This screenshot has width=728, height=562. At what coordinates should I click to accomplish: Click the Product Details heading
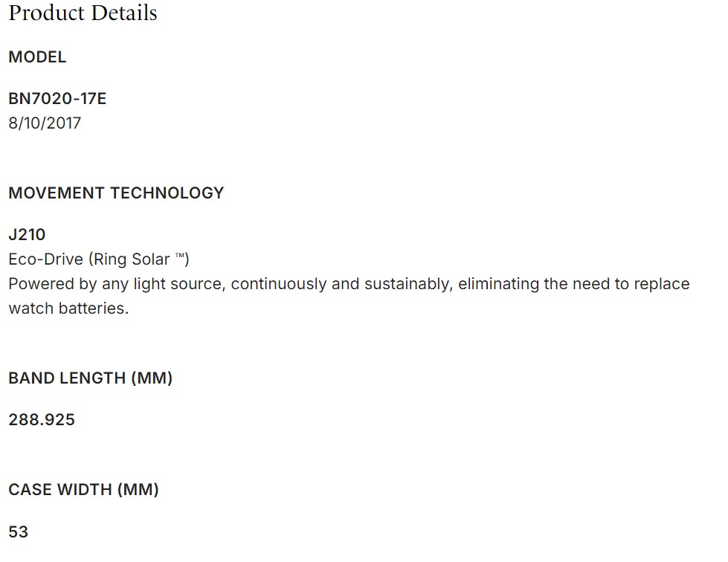(83, 13)
